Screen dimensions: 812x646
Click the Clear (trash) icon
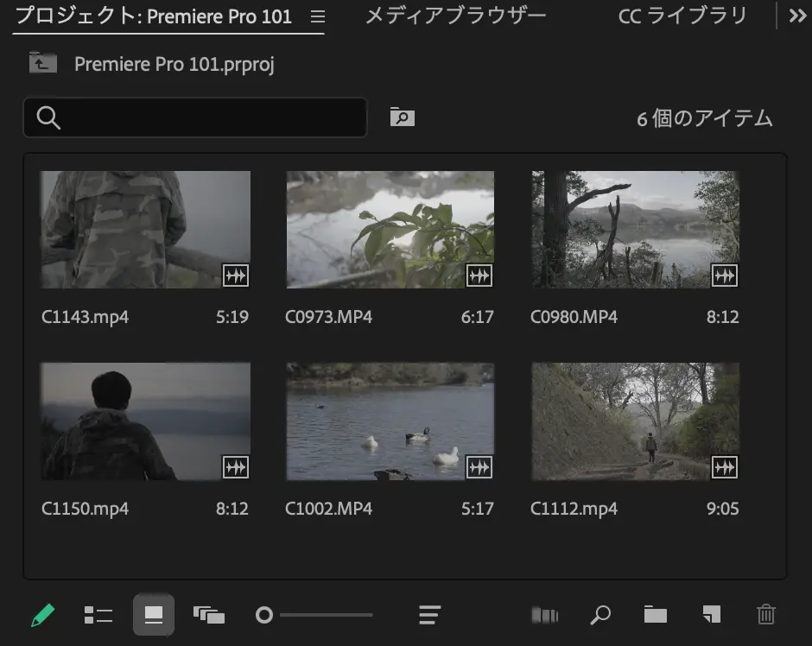(766, 615)
